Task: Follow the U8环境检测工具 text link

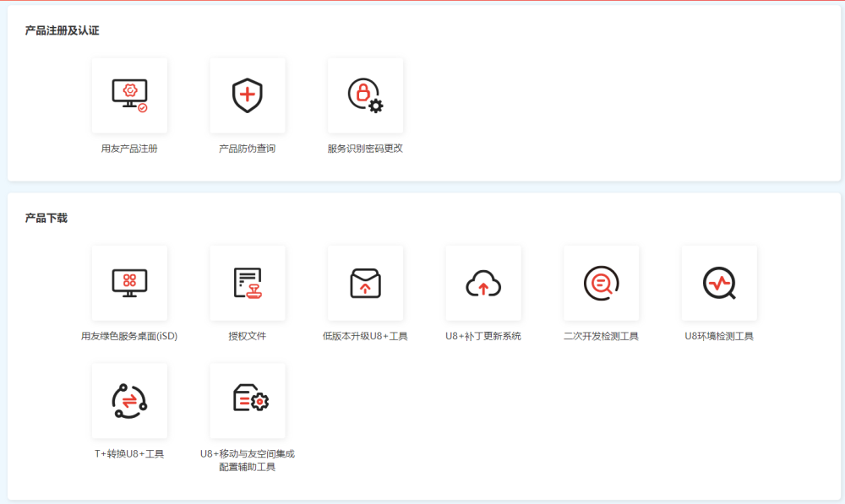Action: pos(719,336)
